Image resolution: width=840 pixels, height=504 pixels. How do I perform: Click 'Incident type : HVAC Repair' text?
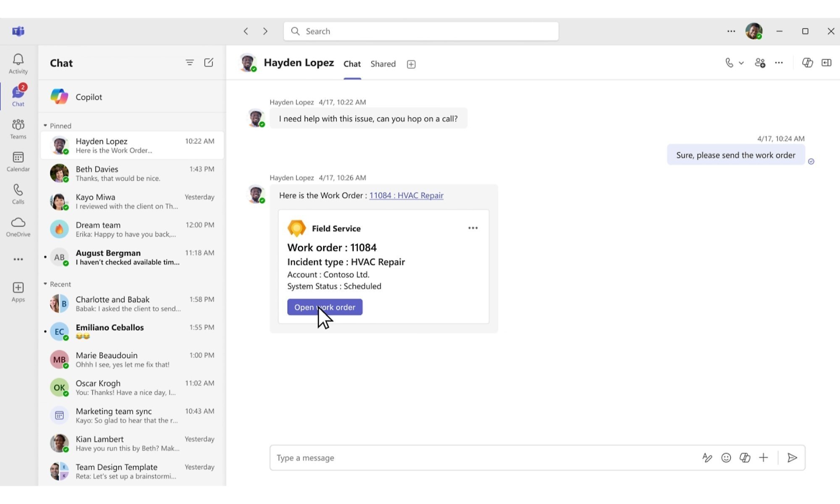(346, 262)
